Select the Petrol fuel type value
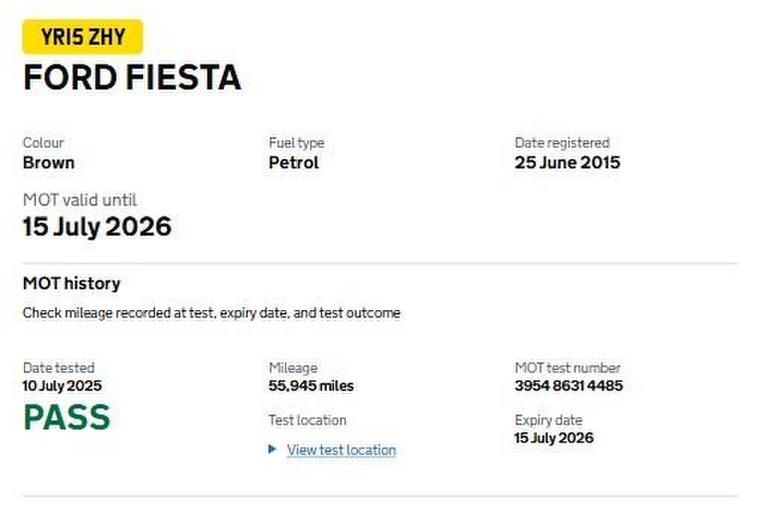 294,162
